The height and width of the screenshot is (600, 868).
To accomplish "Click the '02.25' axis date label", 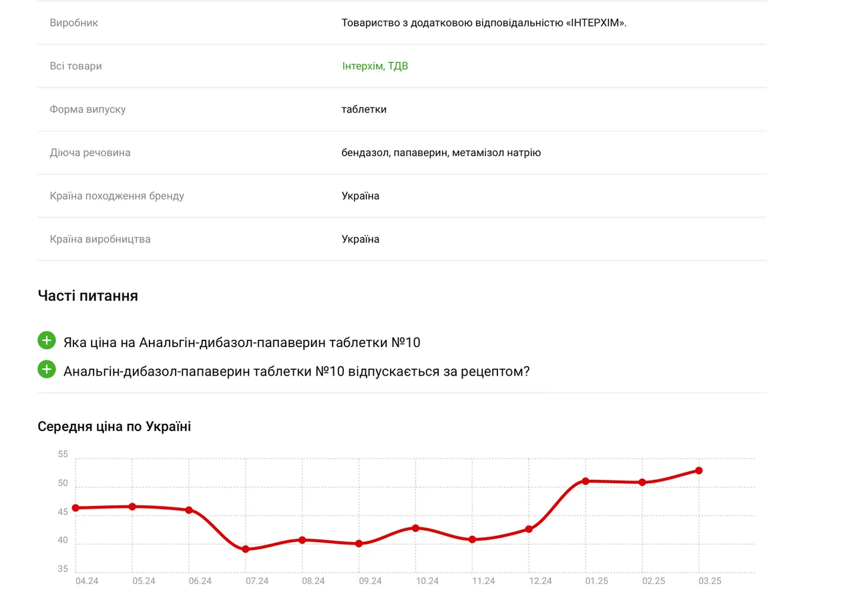I will coord(654,581).
